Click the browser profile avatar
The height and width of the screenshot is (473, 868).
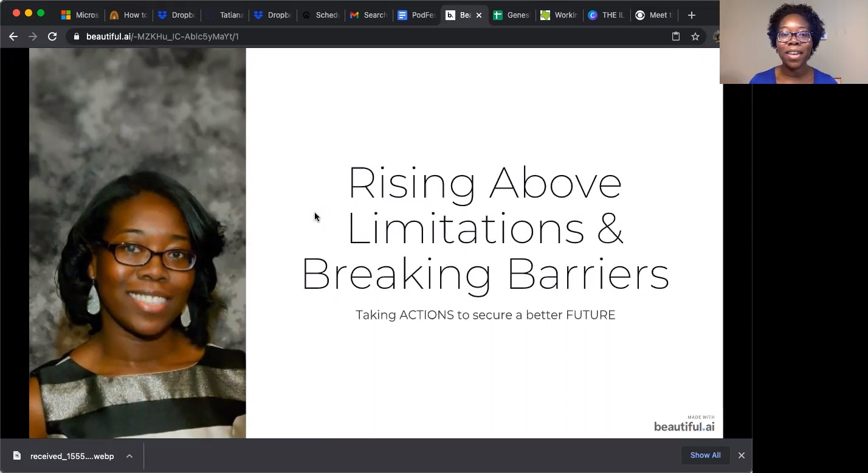point(717,36)
